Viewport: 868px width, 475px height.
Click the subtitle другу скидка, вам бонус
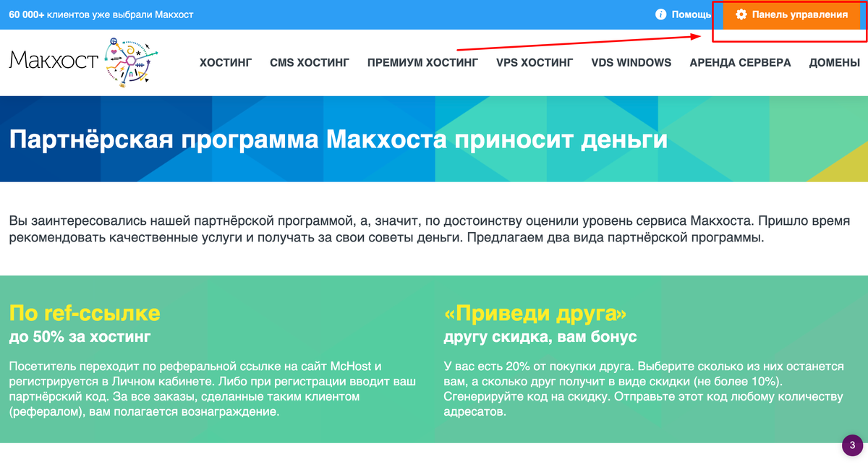pyautogui.click(x=540, y=337)
